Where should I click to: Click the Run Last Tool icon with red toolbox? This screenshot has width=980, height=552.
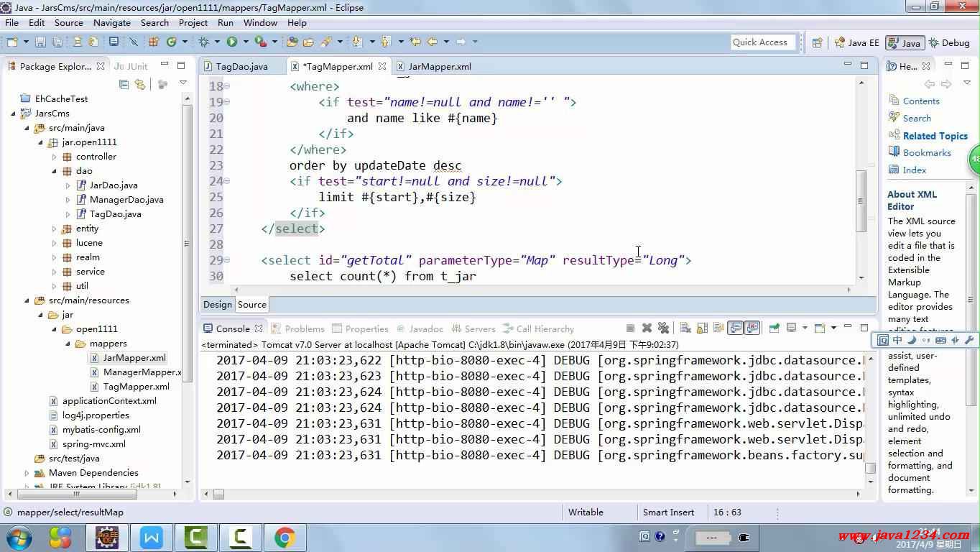[261, 42]
